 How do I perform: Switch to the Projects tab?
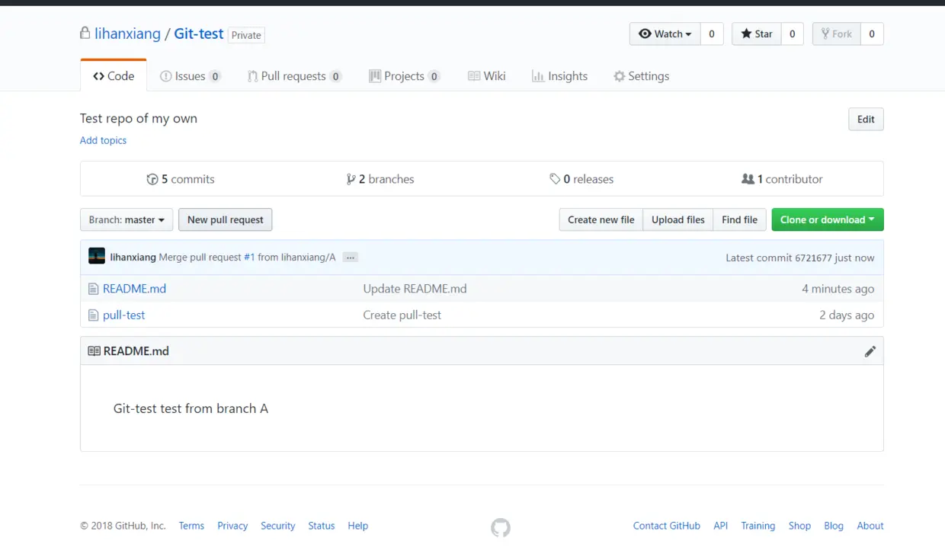[x=404, y=76]
